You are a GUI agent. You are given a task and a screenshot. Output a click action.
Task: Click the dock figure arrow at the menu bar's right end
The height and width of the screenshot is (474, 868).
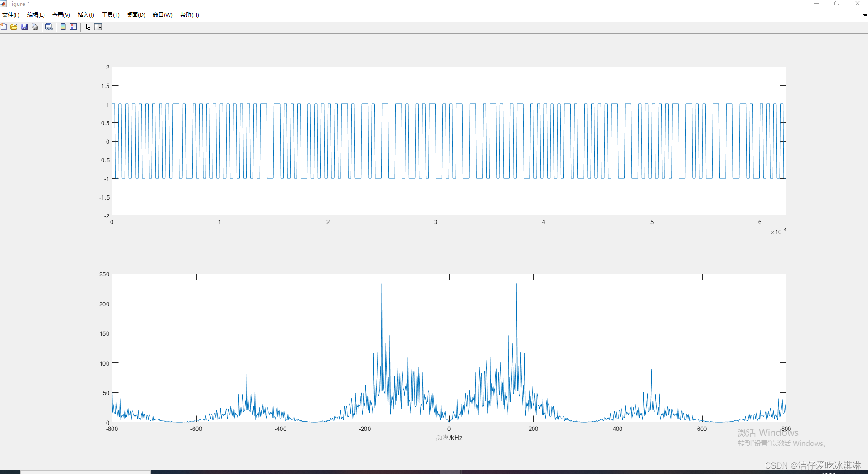[865, 15]
